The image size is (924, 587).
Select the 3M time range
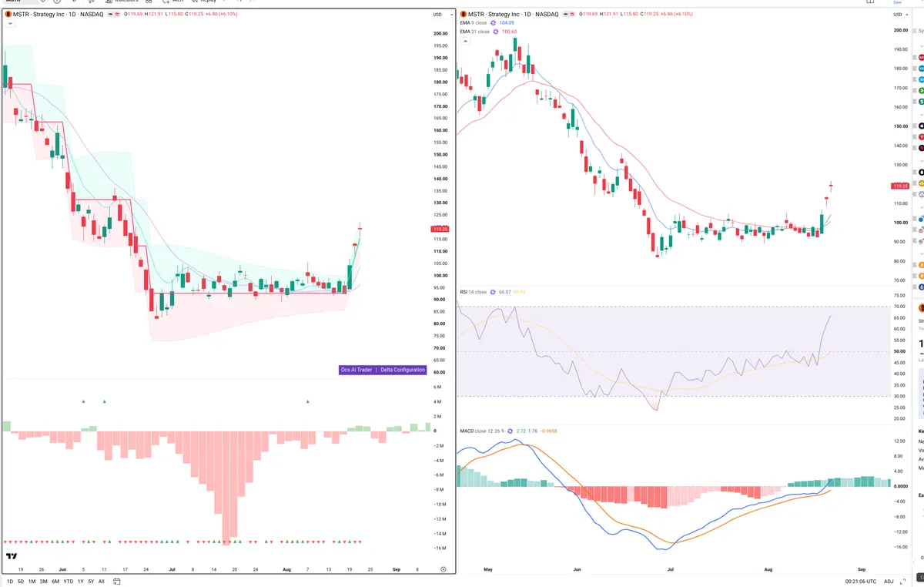pos(43,582)
